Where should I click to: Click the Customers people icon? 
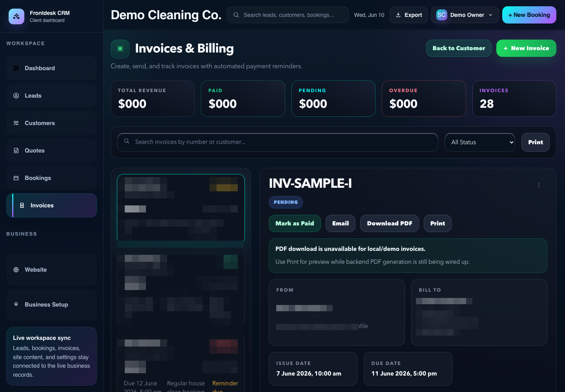(16, 123)
